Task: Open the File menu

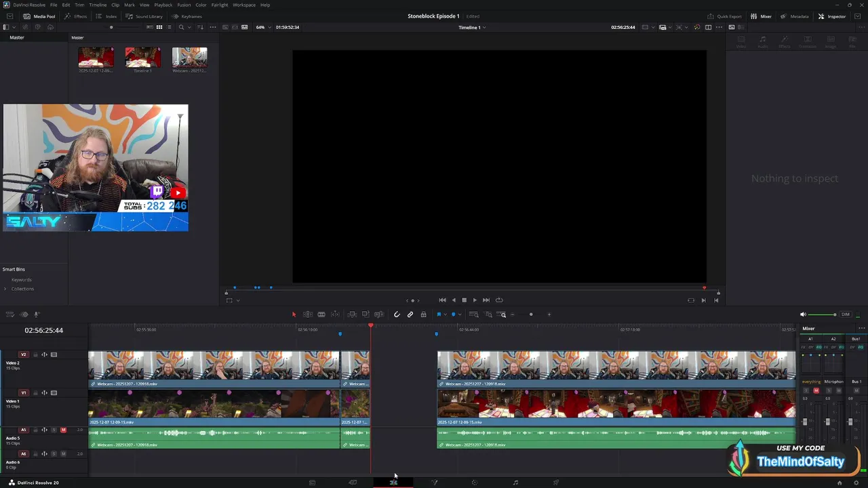Action: [54, 5]
